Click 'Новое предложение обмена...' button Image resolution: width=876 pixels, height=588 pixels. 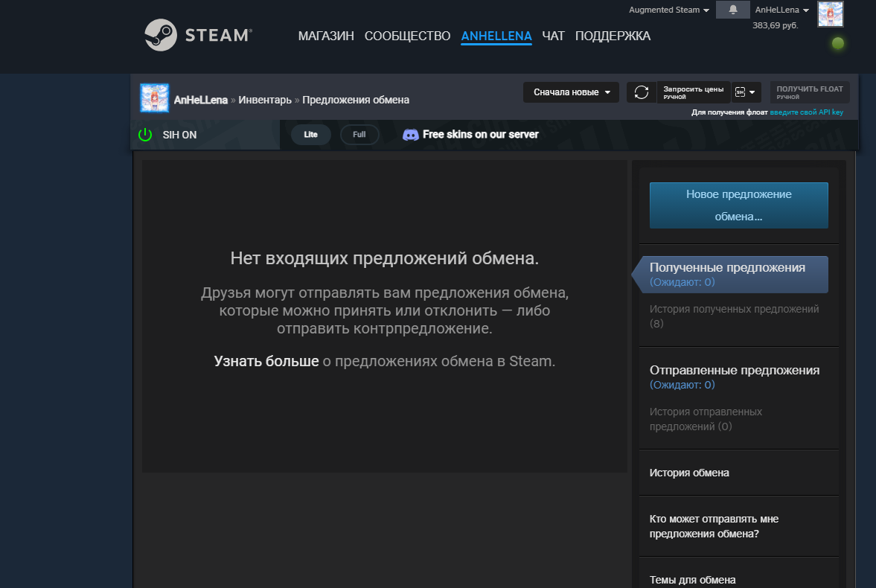738,205
